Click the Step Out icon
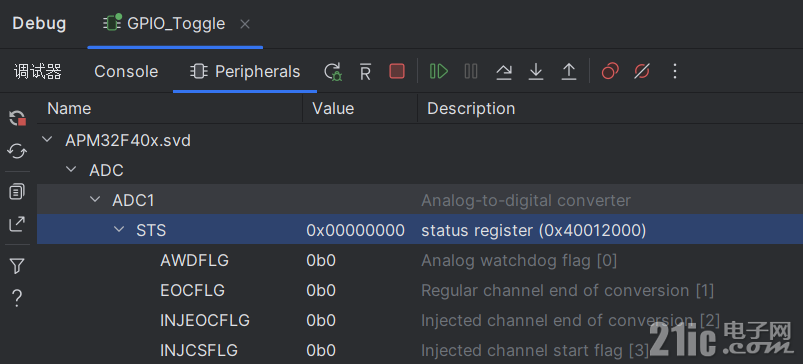This screenshot has height=364, width=803. click(x=568, y=71)
